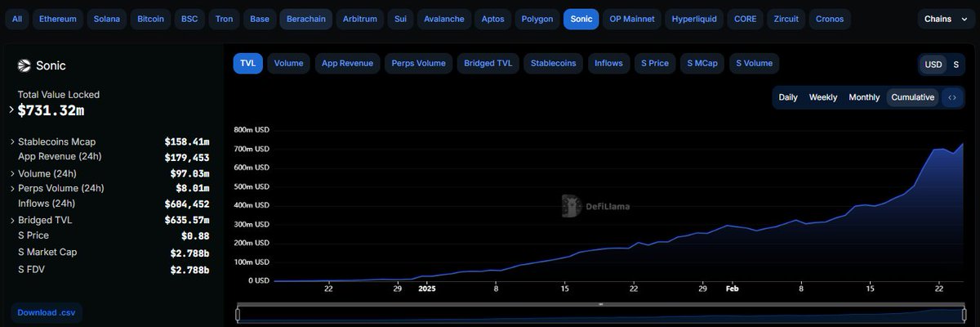Screen dimensions: 980x327
Task: Set chart grouping to Weekly
Action: [823, 97]
